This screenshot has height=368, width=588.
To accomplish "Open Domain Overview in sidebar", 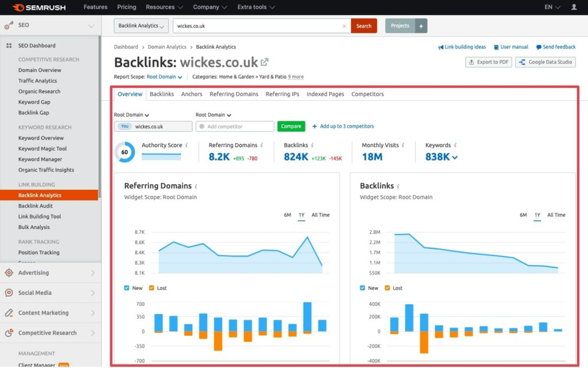I will 40,70.
